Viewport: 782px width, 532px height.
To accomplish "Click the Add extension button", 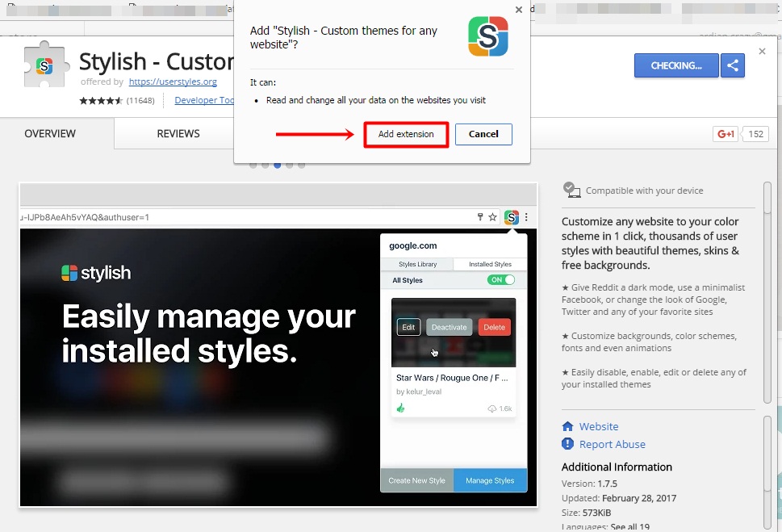I will coord(405,134).
